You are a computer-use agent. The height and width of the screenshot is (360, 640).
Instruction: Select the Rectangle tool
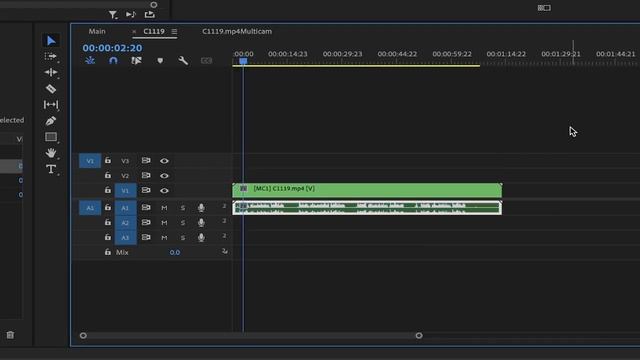tap(51, 137)
